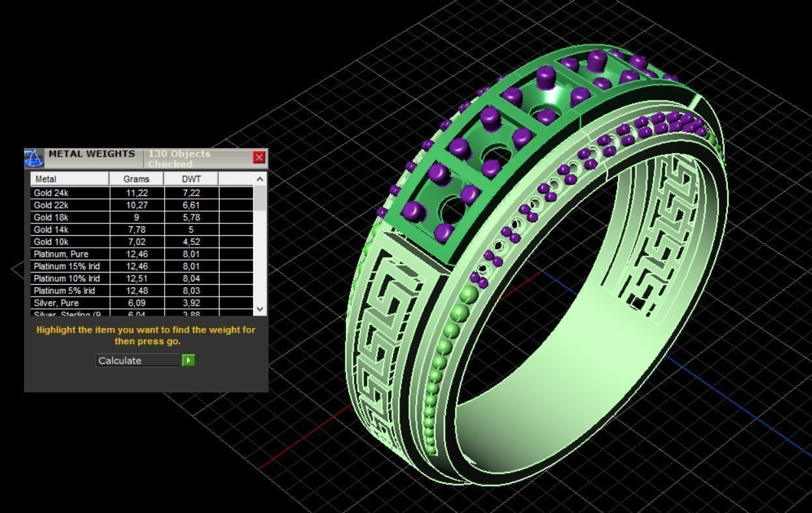812x513 pixels.
Task: Click the 6,09 grams value
Action: (137, 303)
